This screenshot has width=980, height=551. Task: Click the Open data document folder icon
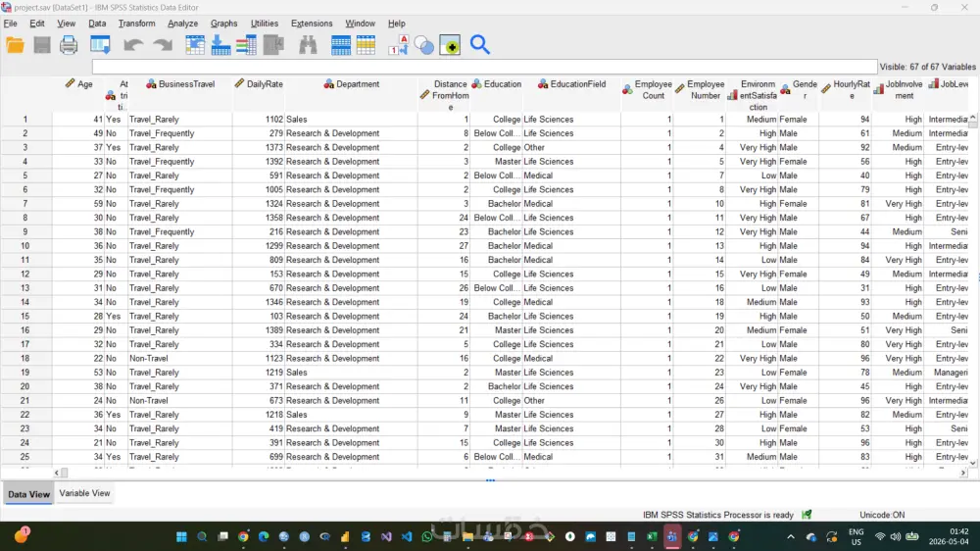point(15,45)
